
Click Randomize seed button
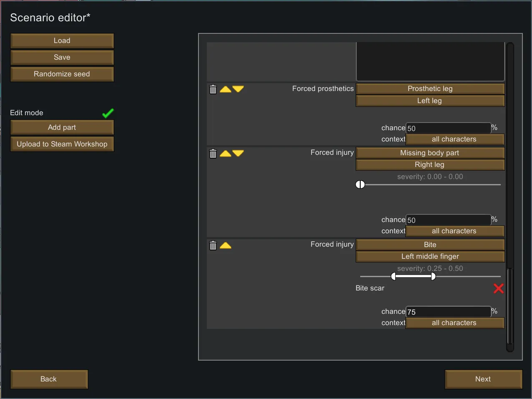(x=62, y=74)
